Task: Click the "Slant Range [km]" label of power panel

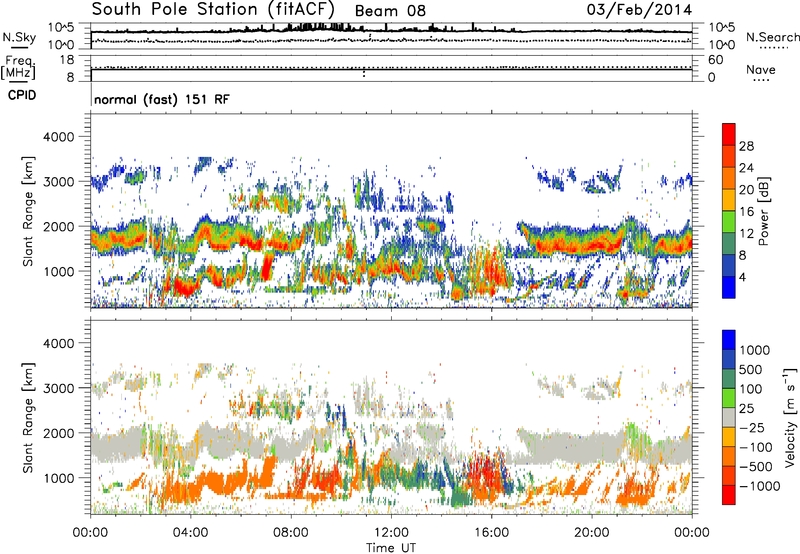Action: pos(29,211)
